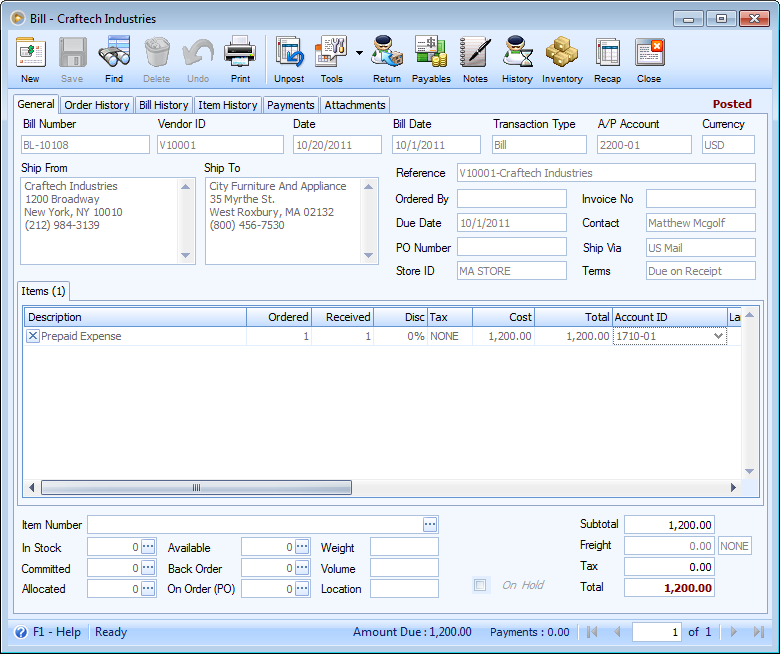Remove the Prepaid Expense line with X

[33, 336]
